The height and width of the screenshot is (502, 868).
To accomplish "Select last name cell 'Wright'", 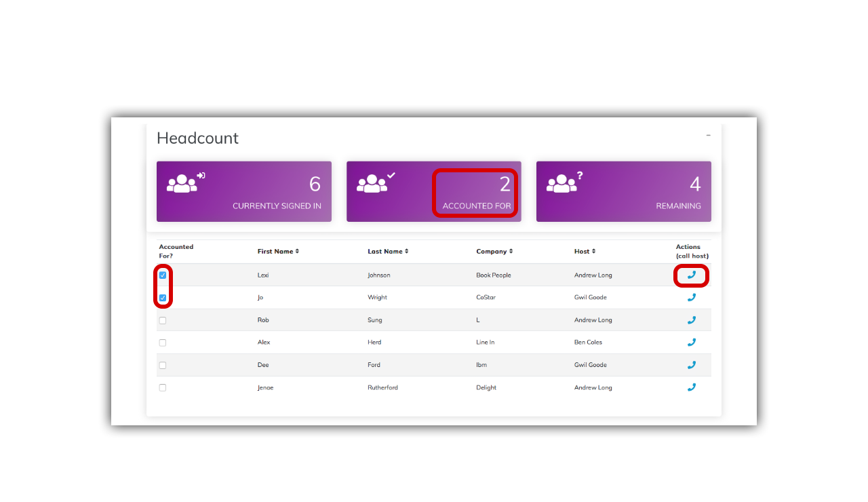I will 378,298.
